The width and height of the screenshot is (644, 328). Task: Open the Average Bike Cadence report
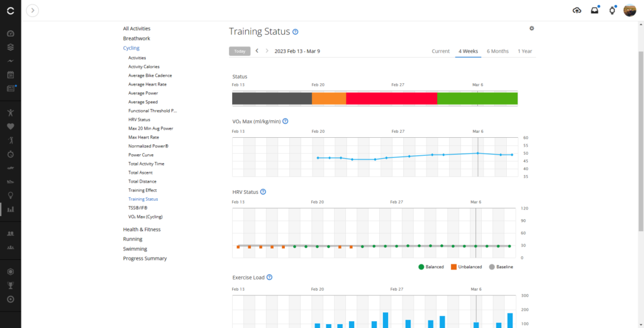[150, 76]
